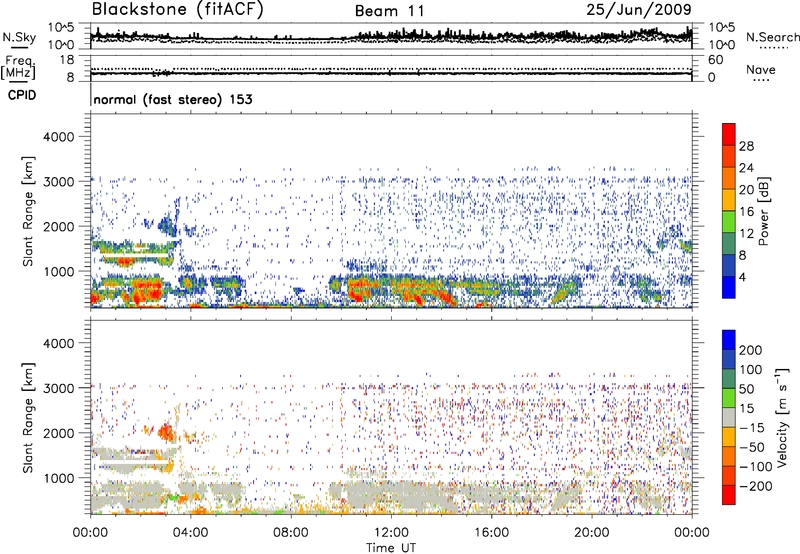Screen dimensions: 800x554
Task: Click the "28" label on the Power color bar
Action: 746,146
